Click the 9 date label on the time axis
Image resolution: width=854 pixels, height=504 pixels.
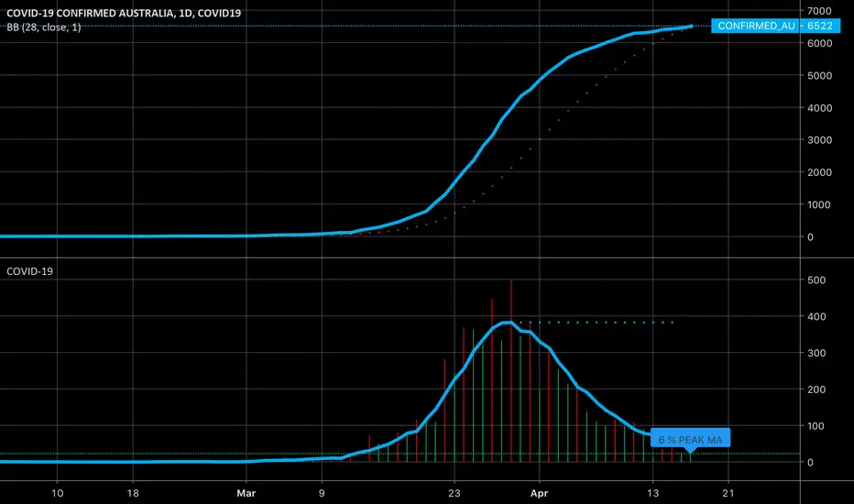(322, 493)
